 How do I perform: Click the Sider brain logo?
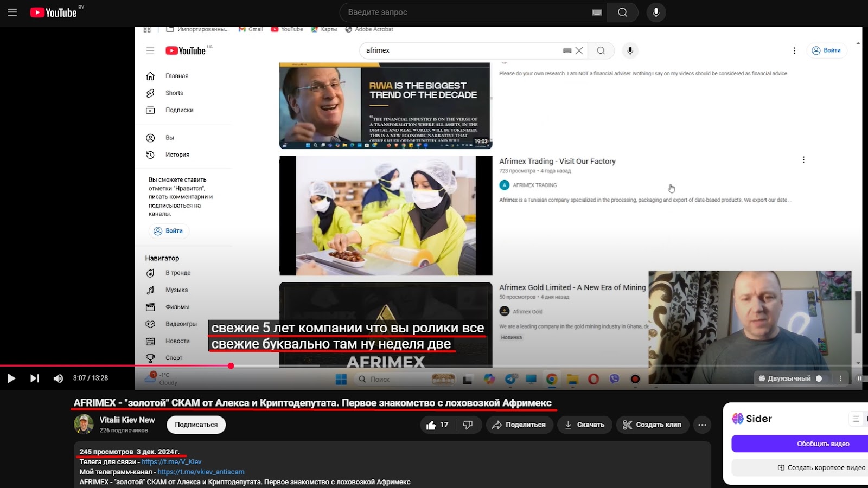[737, 419]
